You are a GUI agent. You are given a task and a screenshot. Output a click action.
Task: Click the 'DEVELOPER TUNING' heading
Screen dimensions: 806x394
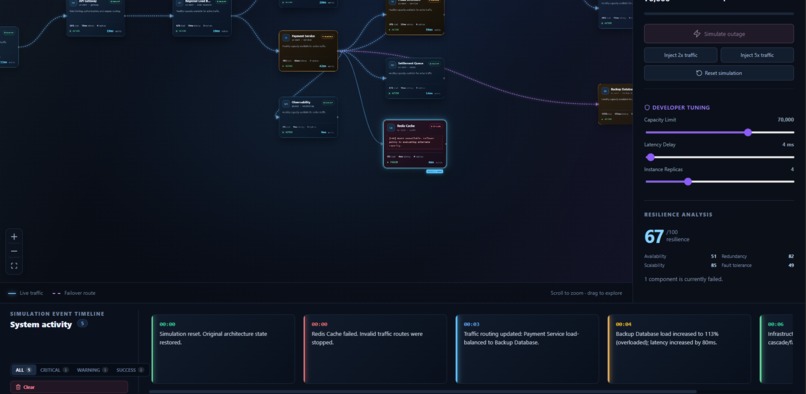[x=681, y=108]
